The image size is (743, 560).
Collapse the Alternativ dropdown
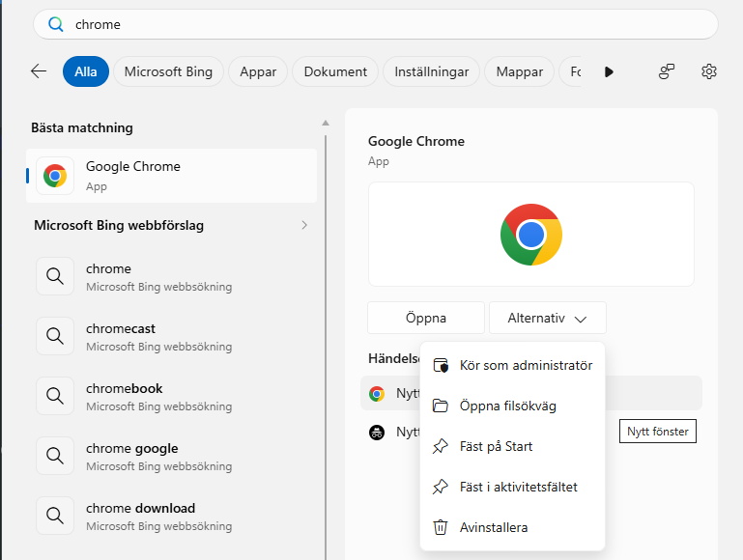(x=547, y=318)
